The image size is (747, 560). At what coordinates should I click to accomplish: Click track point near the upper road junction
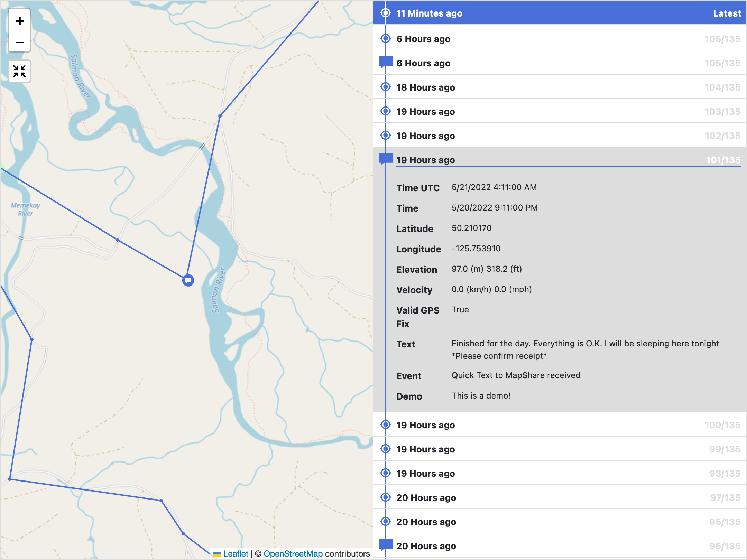click(x=220, y=116)
